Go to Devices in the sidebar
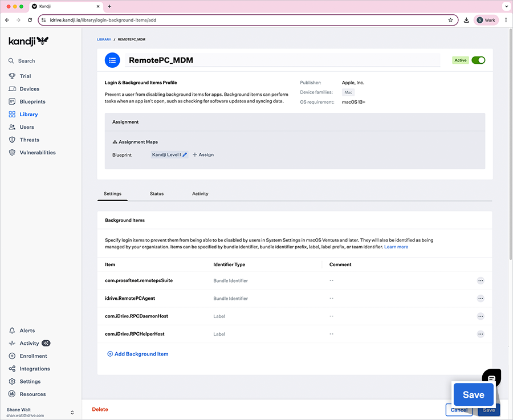513x420 pixels. tap(29, 89)
